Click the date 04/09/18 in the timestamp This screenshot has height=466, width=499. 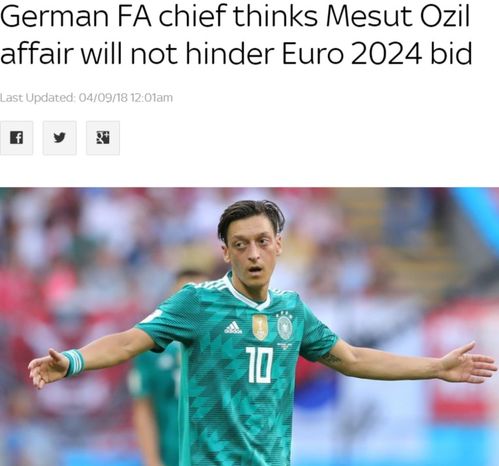click(104, 98)
